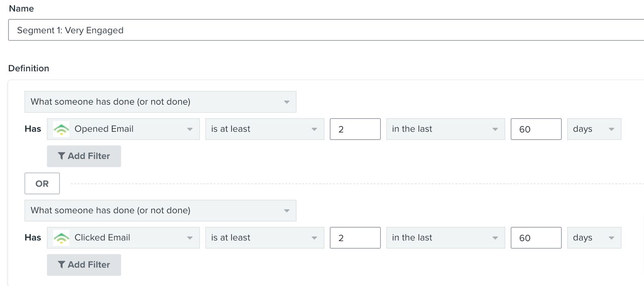Click the Clicked Email count field

(355, 238)
